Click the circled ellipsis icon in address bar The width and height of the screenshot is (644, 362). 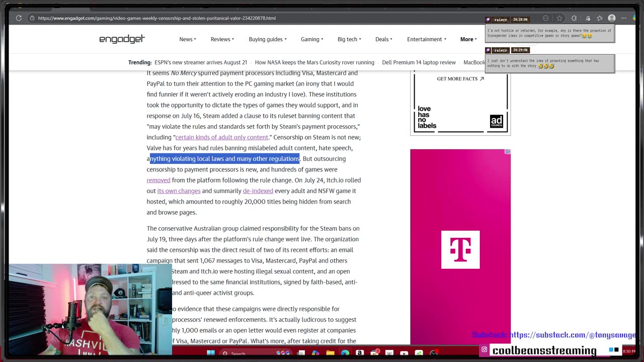pyautogui.click(x=546, y=18)
